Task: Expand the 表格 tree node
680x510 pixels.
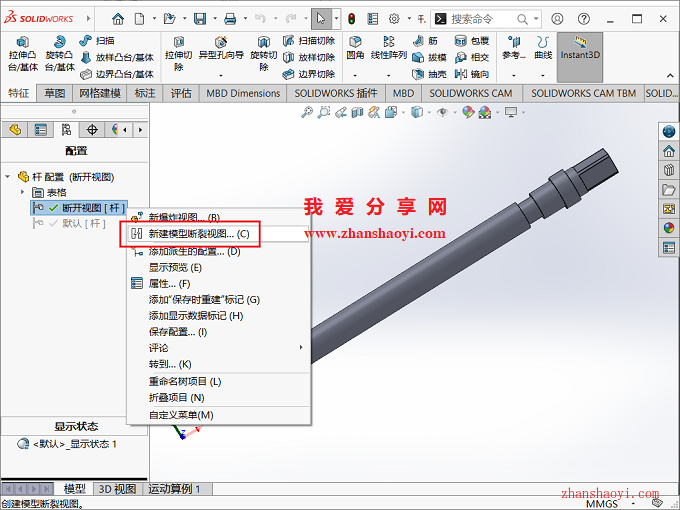Action: 23,192
